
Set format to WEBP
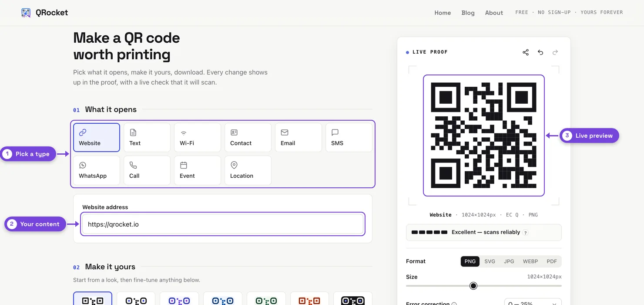[530, 261]
